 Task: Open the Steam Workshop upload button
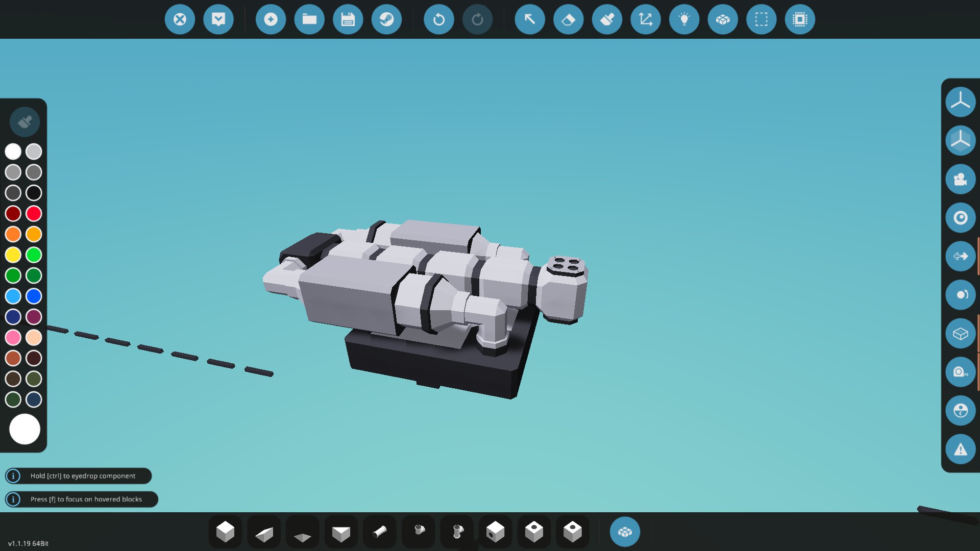386,19
